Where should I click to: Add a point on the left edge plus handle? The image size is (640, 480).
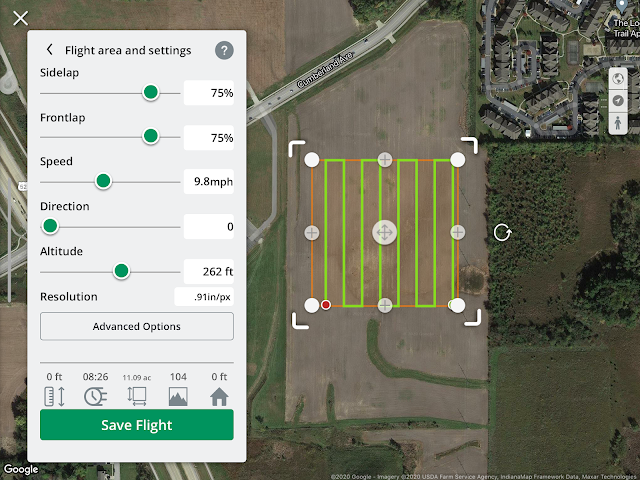(x=312, y=233)
